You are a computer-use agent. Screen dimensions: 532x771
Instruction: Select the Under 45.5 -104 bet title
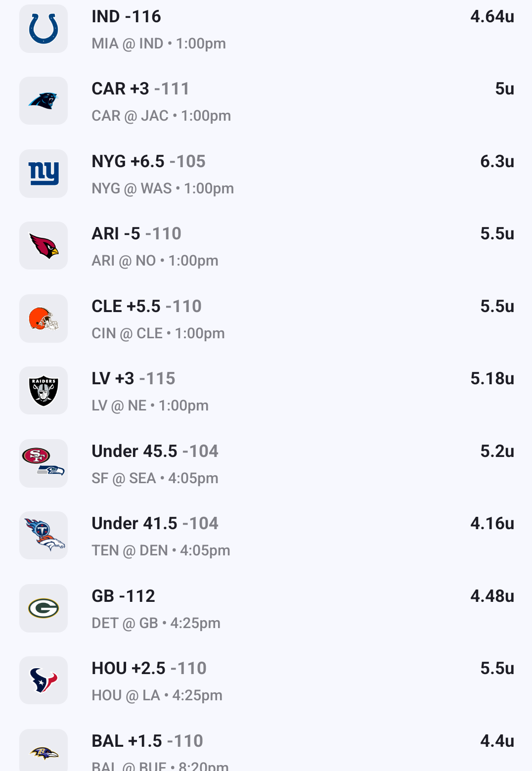coord(155,452)
